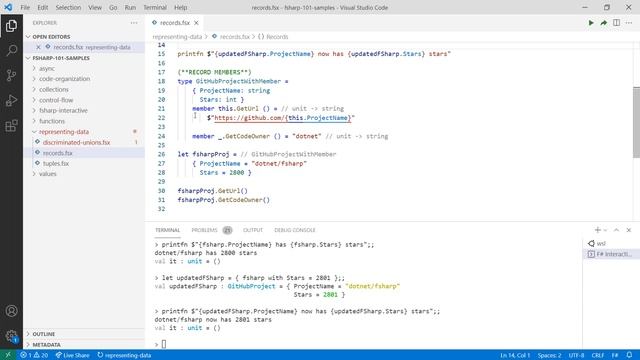The image size is (640, 360).
Task: Expand the Outline section
Action: (x=43, y=334)
